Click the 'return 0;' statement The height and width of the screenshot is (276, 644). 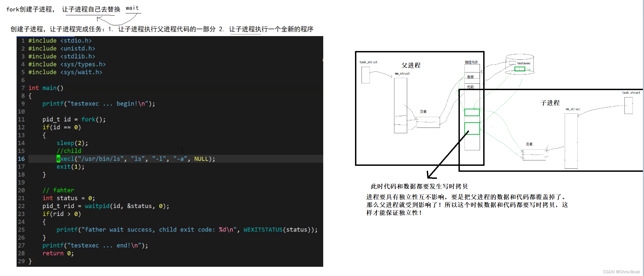point(58,253)
